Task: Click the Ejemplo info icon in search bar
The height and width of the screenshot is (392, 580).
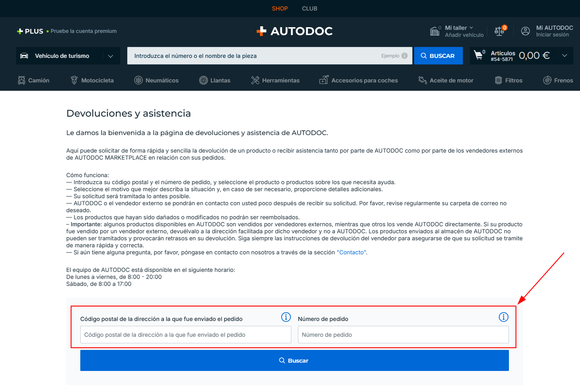Action: coord(405,56)
